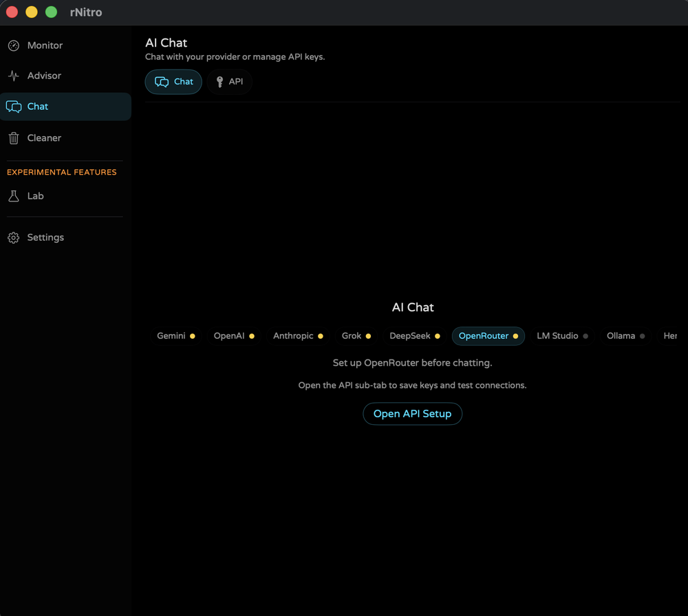Click the Chat bubbles icon in sidebar

[14, 107]
